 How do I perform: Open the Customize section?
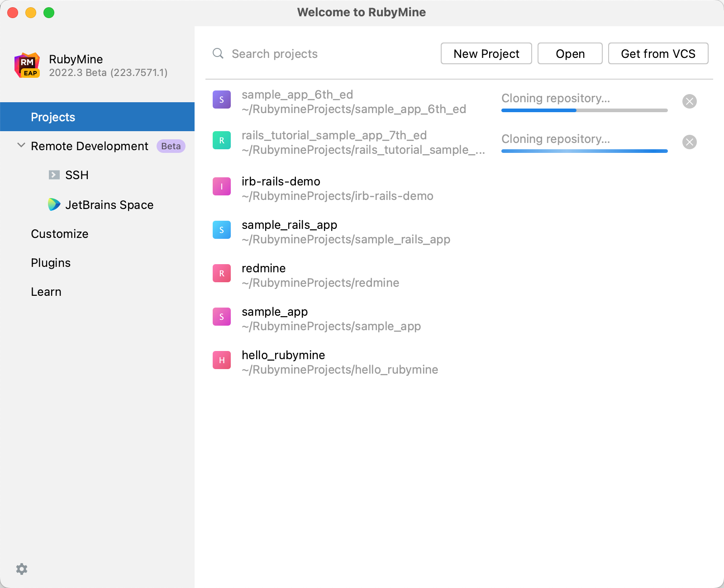coord(60,234)
